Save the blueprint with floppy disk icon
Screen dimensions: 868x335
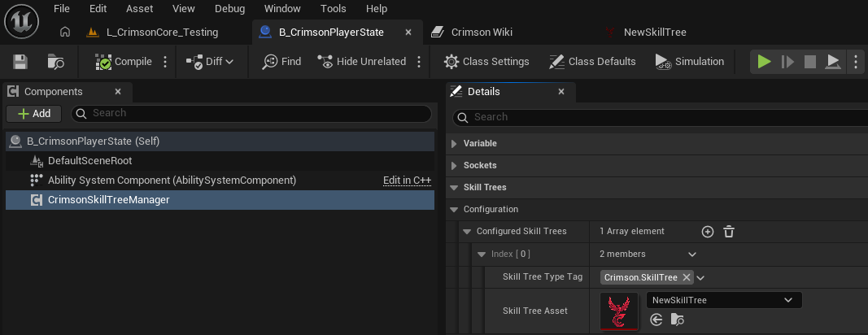click(20, 62)
